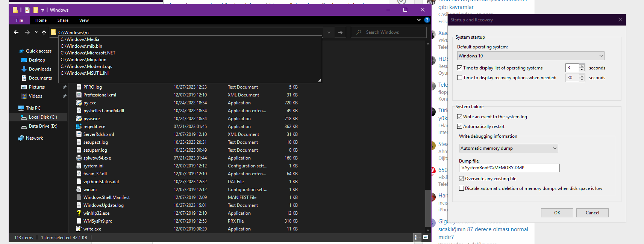The width and height of the screenshot is (644, 244).
Task: Click the Go to address arrow button
Action: (x=340, y=32)
